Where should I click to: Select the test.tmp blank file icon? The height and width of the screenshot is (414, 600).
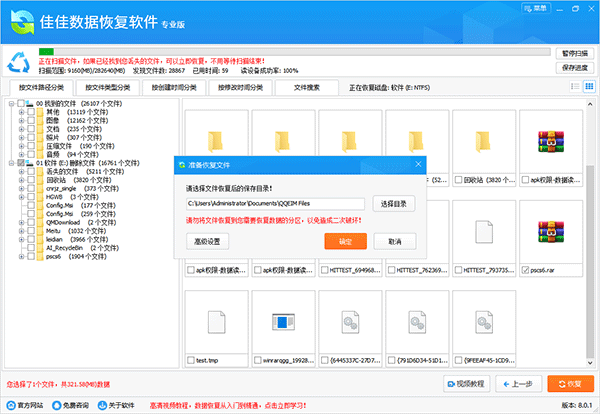216,322
